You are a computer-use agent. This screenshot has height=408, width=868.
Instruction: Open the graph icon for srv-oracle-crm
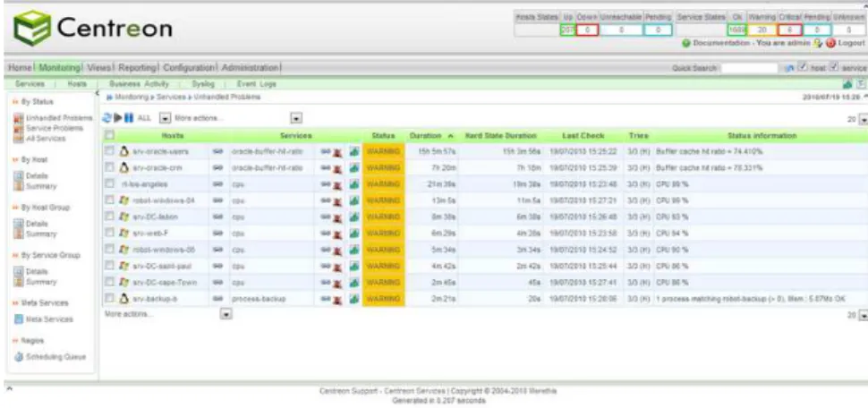[x=354, y=167]
